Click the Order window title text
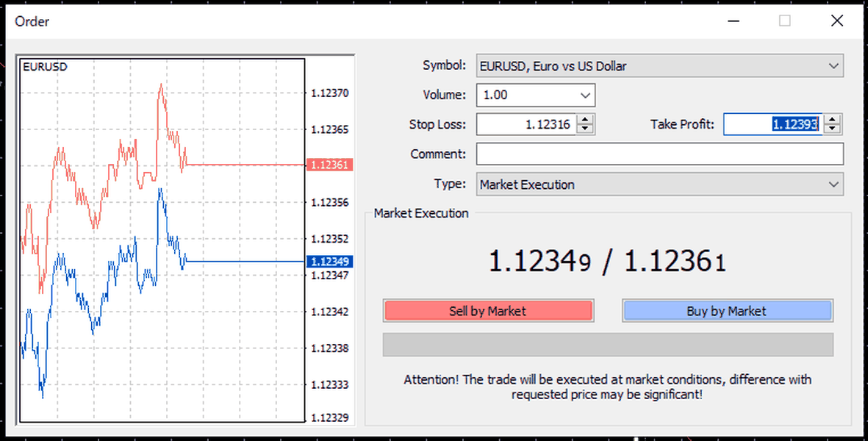 tap(32, 21)
